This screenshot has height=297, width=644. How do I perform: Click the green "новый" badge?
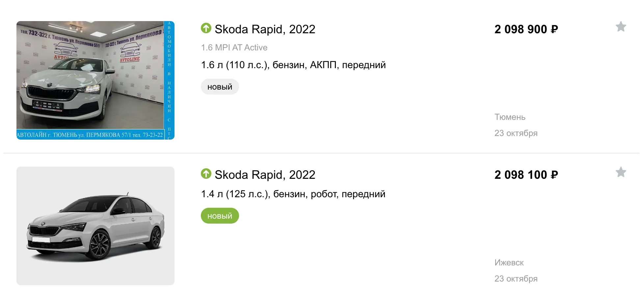tap(220, 216)
